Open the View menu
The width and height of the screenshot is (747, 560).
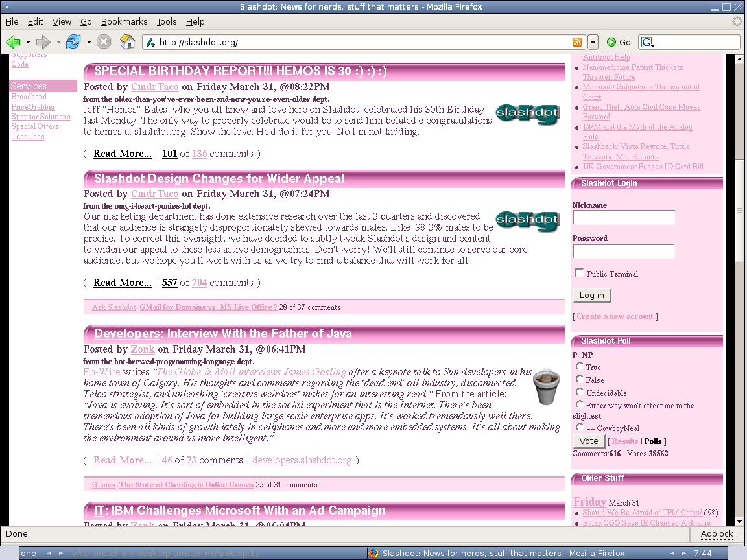pos(62,21)
